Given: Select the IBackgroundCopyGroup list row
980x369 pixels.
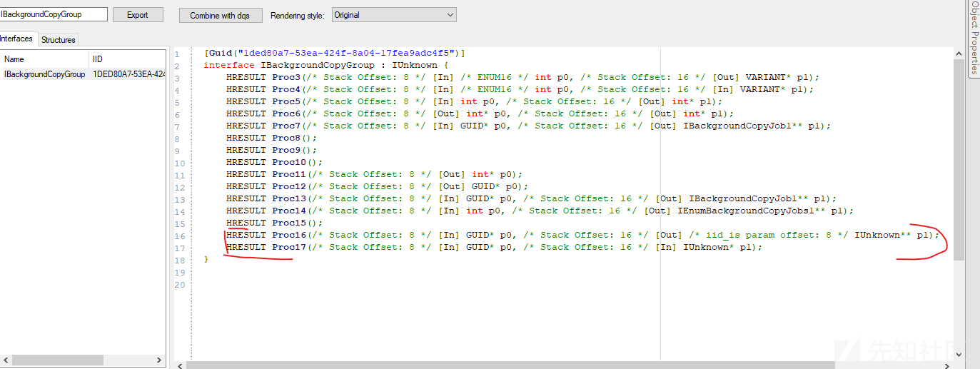Looking at the screenshot, I should pyautogui.click(x=83, y=74).
